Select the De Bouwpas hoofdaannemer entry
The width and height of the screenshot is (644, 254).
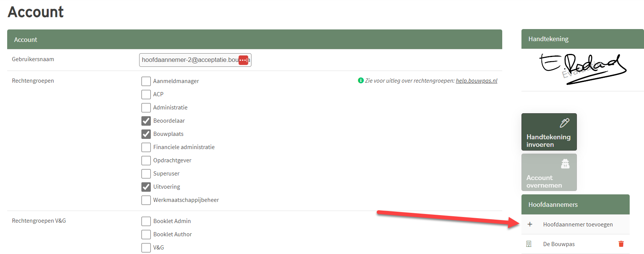tap(559, 244)
